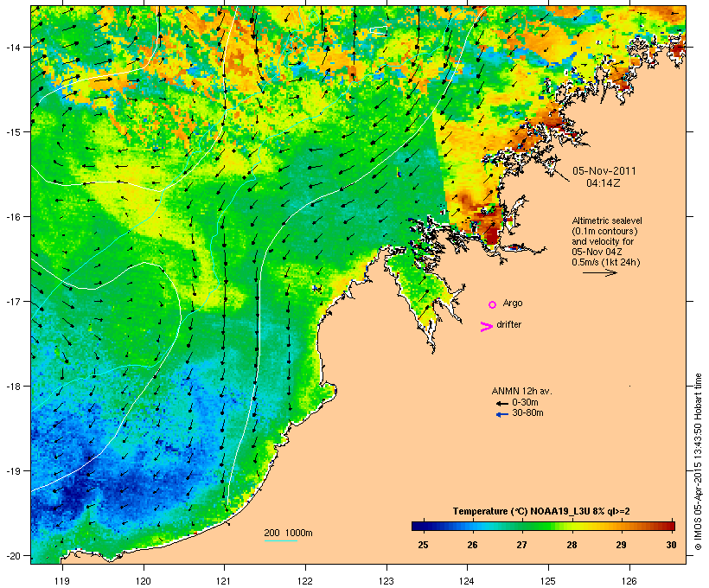This screenshot has width=709, height=588.
Task: Click longitude axis label 125
Action: [x=548, y=581]
